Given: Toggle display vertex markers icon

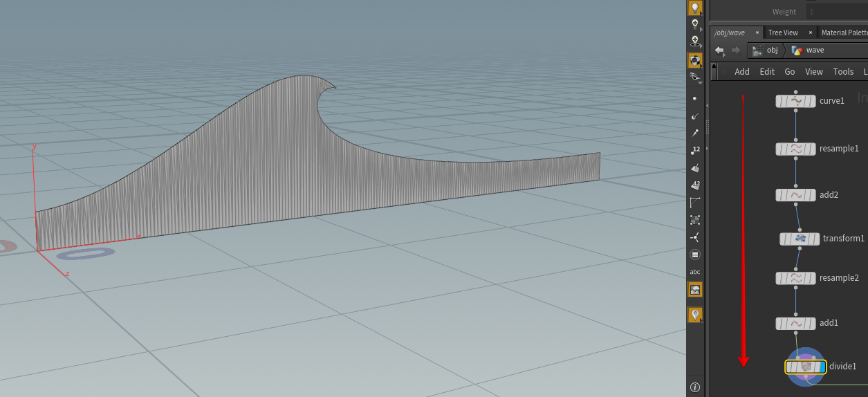Looking at the screenshot, I should coord(695,220).
